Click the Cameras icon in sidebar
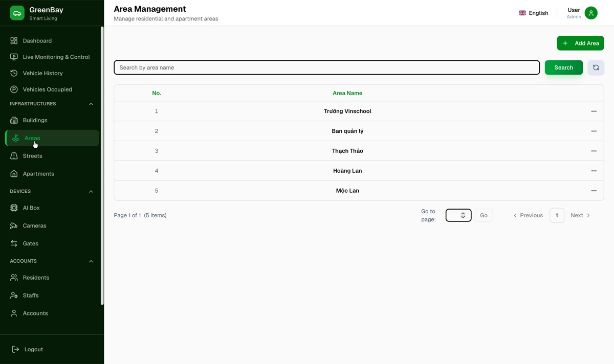Image resolution: width=614 pixels, height=364 pixels. pyautogui.click(x=14, y=225)
